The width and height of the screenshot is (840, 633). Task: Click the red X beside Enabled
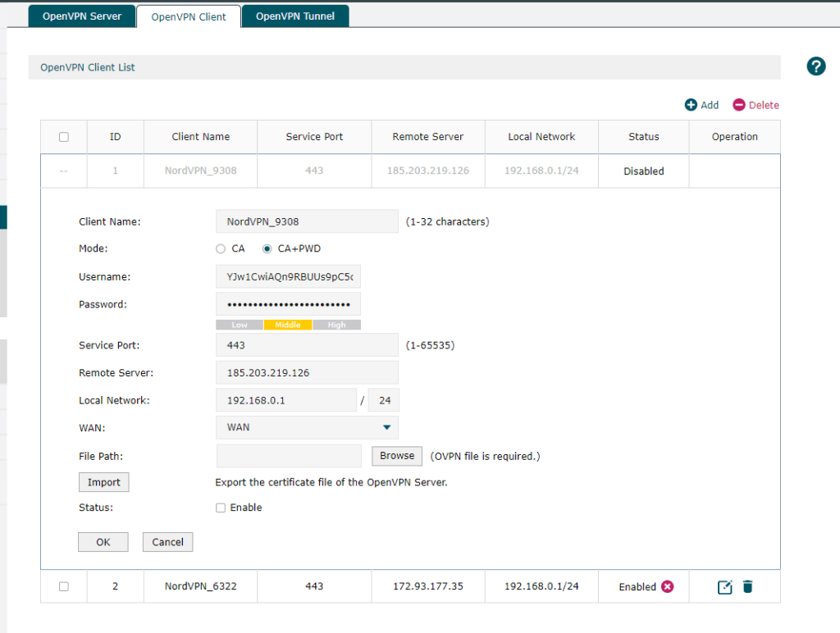(x=668, y=586)
